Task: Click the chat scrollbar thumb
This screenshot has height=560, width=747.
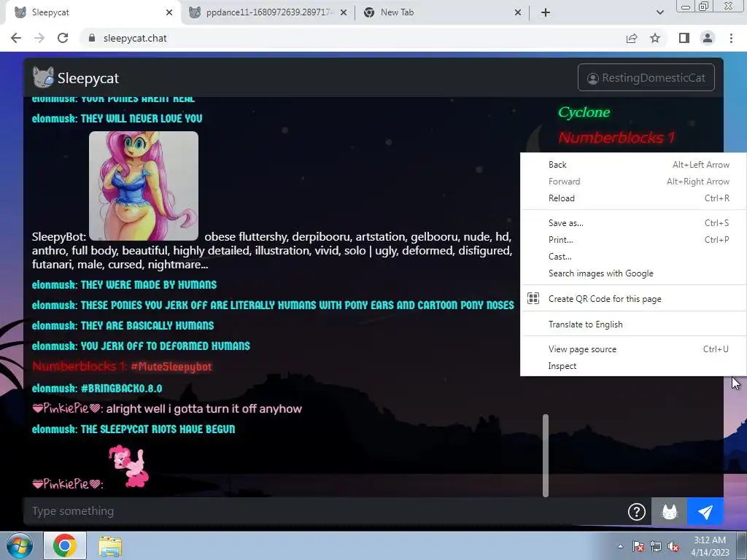Action: click(546, 456)
